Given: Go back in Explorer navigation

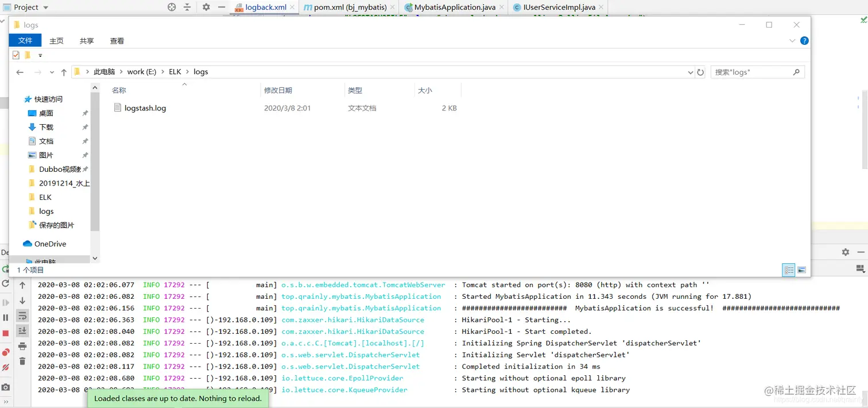Looking at the screenshot, I should tap(20, 72).
